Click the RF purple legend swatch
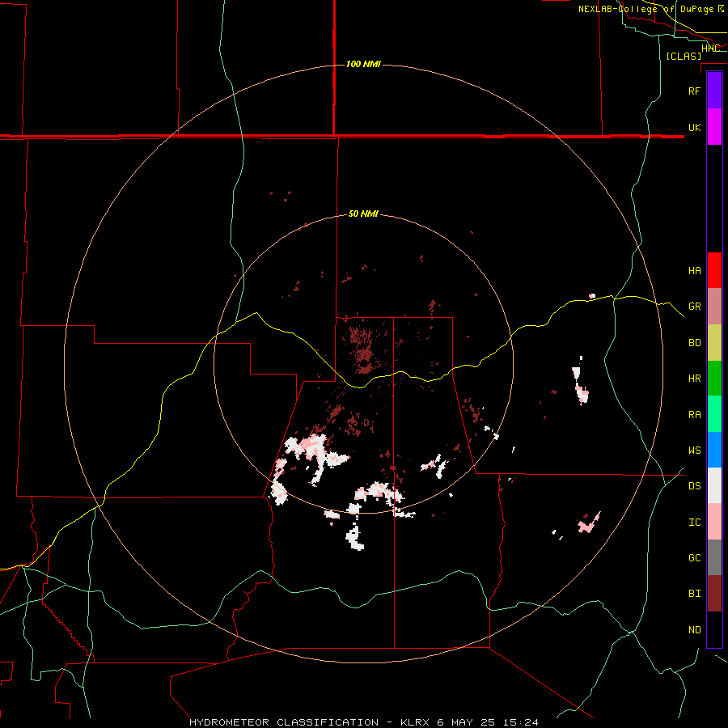728x728 pixels. (x=714, y=91)
